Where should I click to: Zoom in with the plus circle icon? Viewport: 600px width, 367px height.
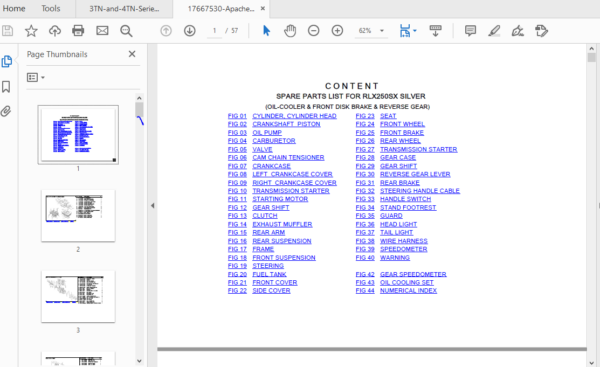337,31
